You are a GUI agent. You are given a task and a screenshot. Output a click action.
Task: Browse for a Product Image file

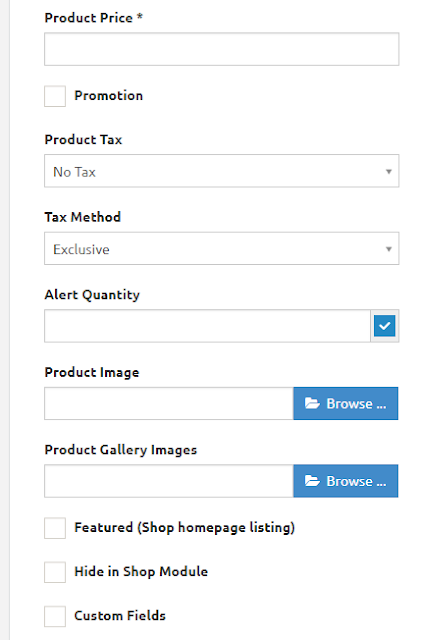coord(345,403)
